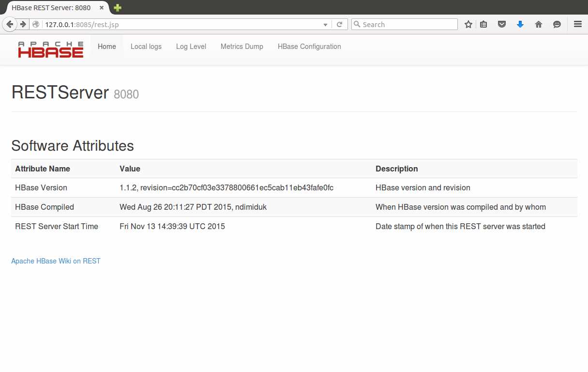Open the URL history dropdown arrow

(x=326, y=24)
